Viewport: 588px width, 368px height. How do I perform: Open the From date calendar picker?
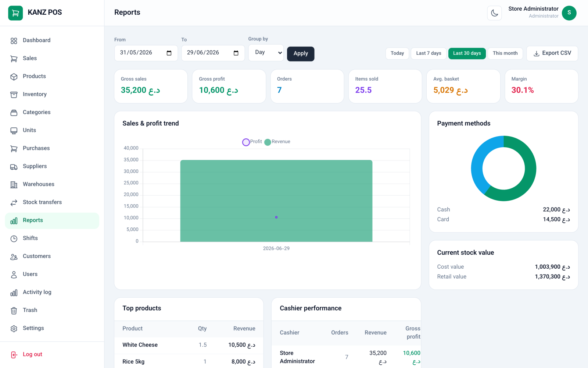[169, 53]
